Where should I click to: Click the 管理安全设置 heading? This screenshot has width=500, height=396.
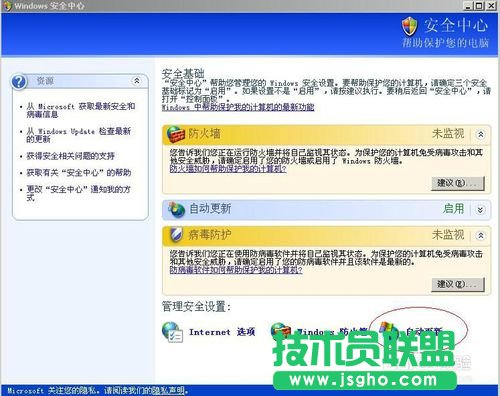196,306
